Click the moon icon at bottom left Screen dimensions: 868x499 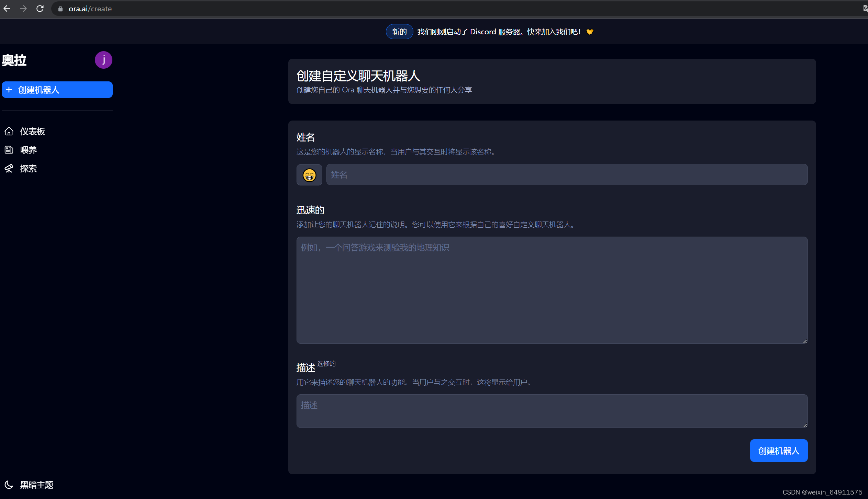9,485
